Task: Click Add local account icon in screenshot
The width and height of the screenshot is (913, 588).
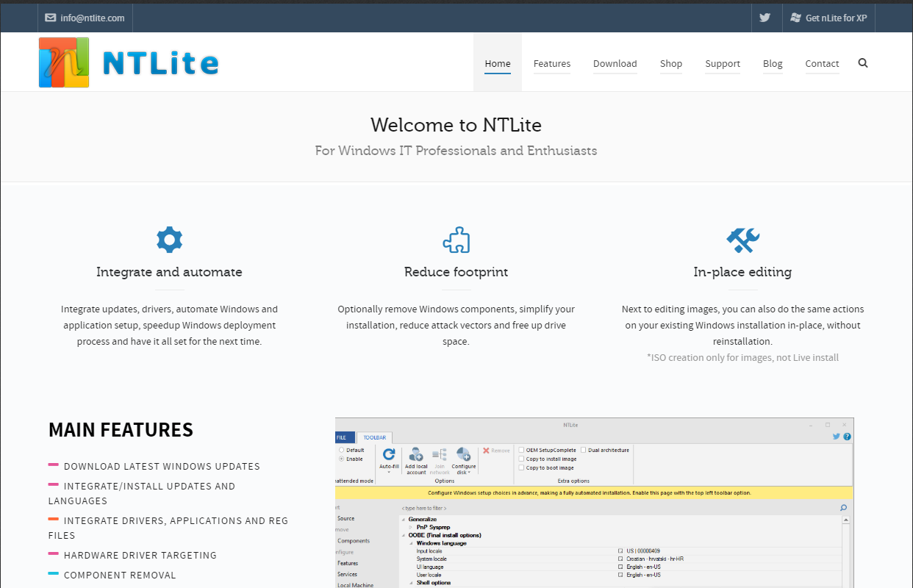Action: [x=416, y=454]
